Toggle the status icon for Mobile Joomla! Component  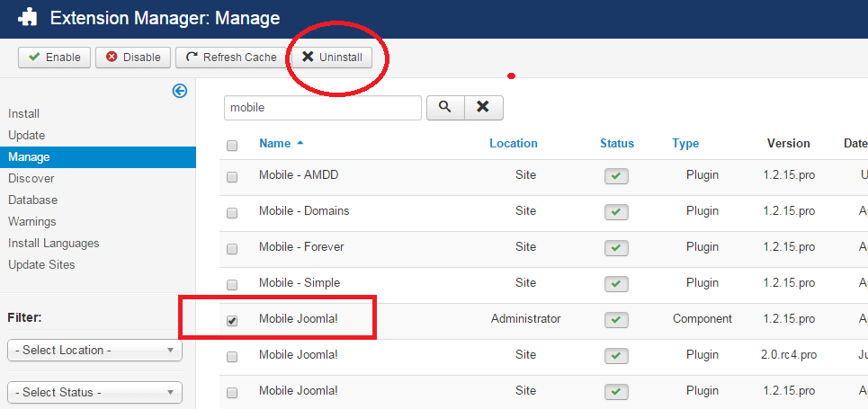click(x=616, y=320)
